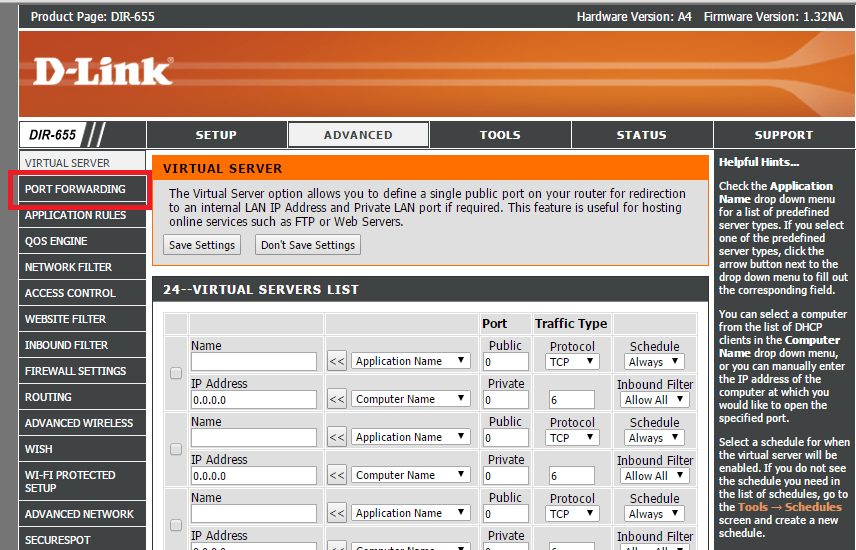Click the third row's Application Name arrow button
The image size is (856, 550).
(337, 513)
